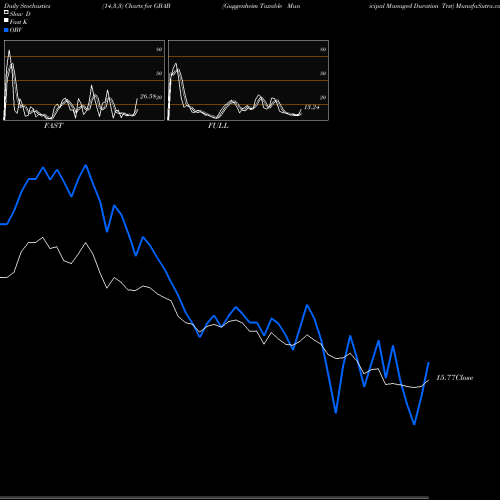Screen dimensions: 500x500
Task: Click the FAST chart label
Action: tap(53, 126)
